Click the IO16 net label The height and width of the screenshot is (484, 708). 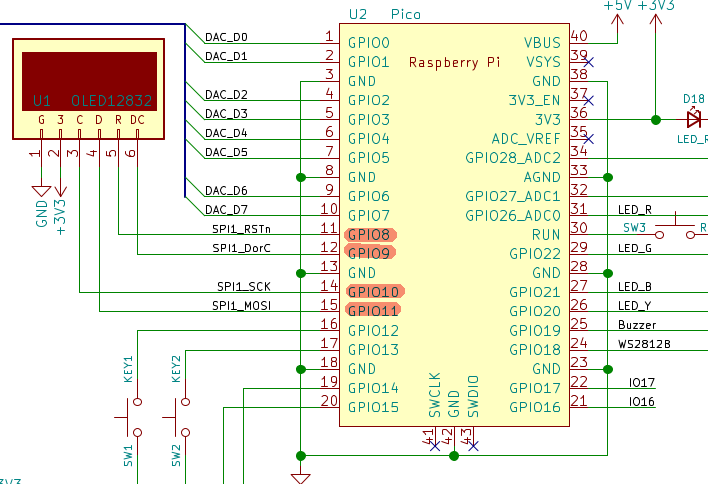pyautogui.click(x=642, y=402)
